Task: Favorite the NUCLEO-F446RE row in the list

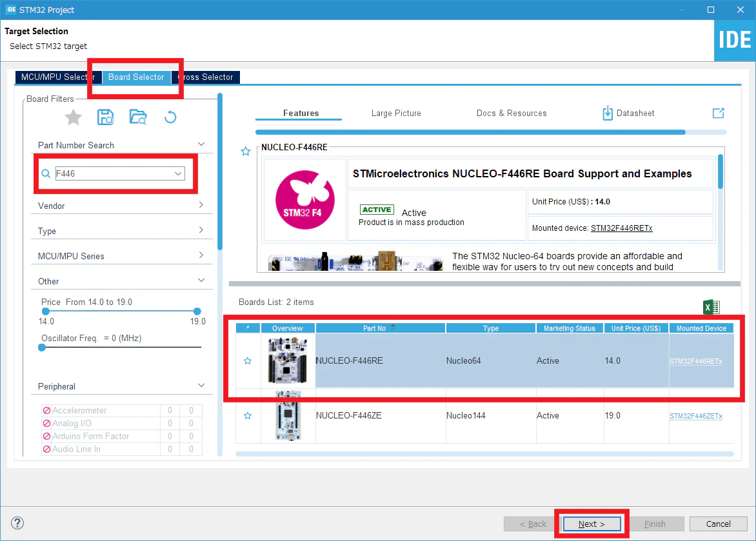Action: (x=248, y=360)
